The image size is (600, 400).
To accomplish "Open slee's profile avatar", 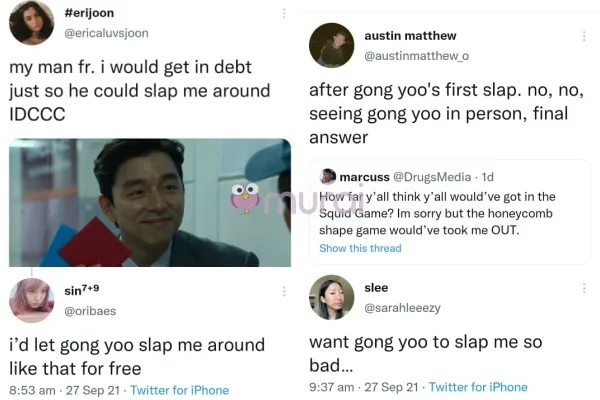I will point(331,297).
